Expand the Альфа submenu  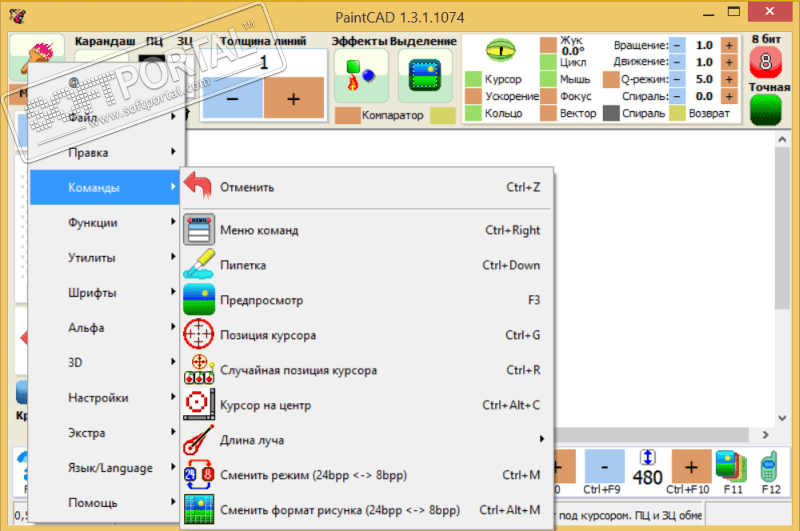click(x=104, y=327)
